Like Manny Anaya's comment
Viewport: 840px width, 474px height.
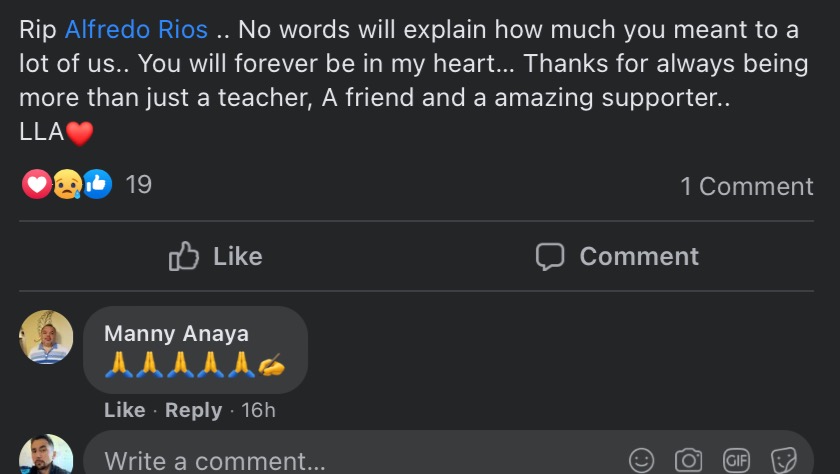pyautogui.click(x=124, y=410)
